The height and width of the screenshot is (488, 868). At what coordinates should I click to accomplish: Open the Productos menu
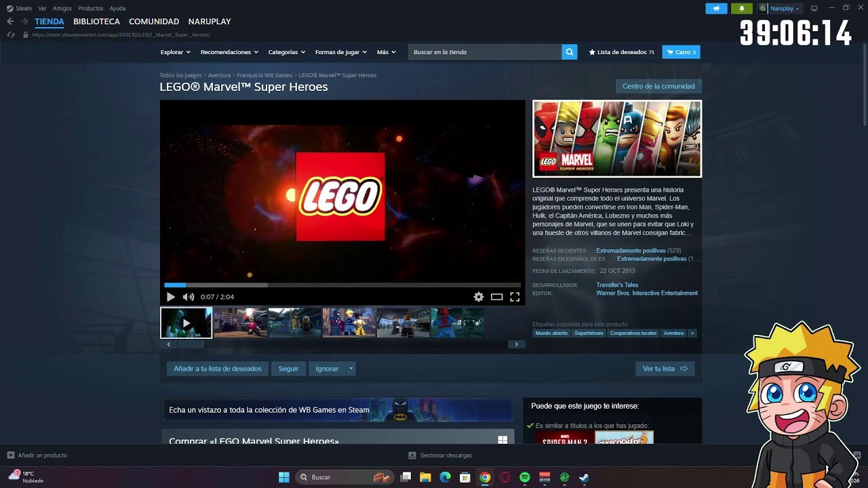[x=91, y=8]
